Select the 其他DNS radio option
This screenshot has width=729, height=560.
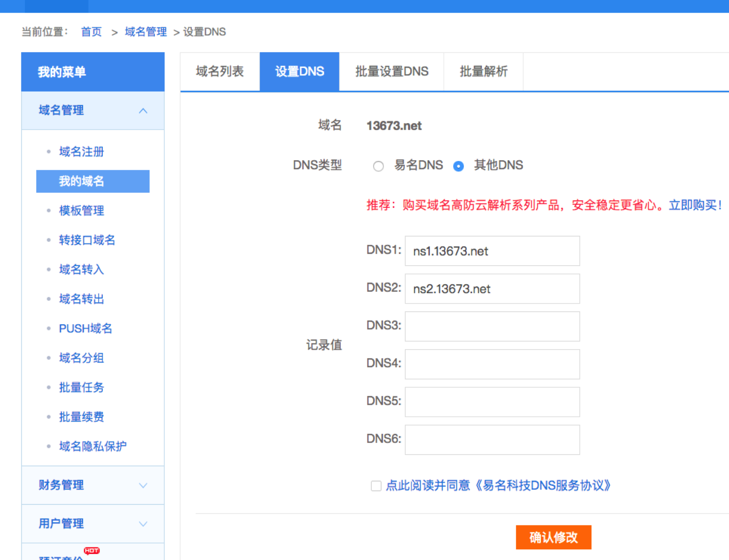458,166
